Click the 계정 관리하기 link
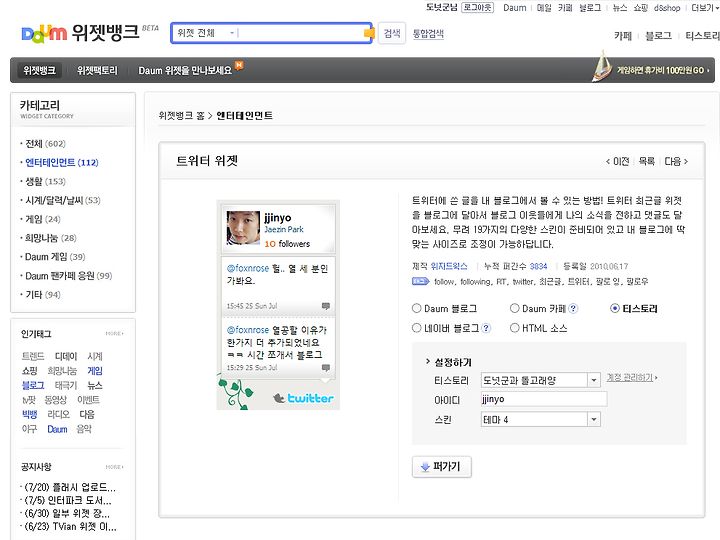This screenshot has width=720, height=540. point(632,377)
